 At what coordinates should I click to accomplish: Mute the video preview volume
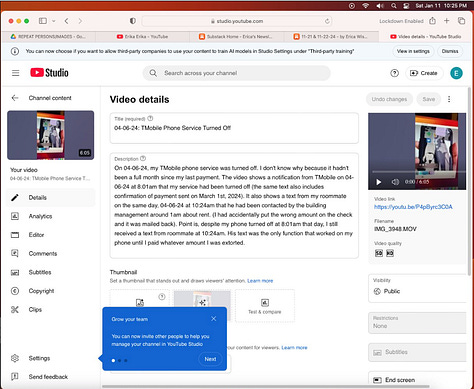[395, 182]
